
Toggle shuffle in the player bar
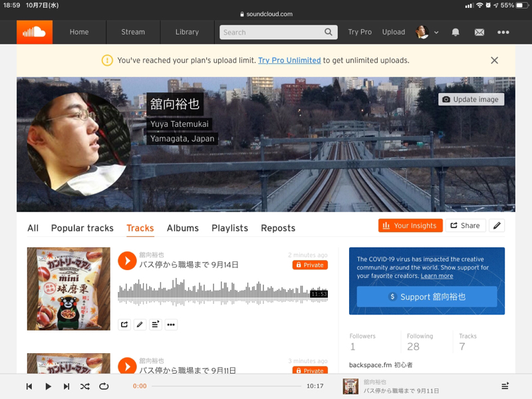pyautogui.click(x=85, y=386)
